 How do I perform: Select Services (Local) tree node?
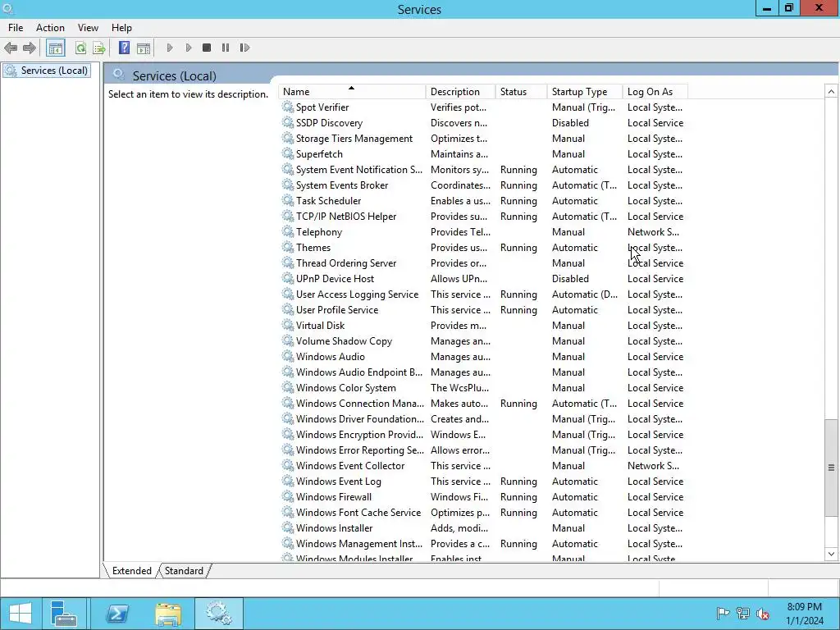tap(46, 71)
